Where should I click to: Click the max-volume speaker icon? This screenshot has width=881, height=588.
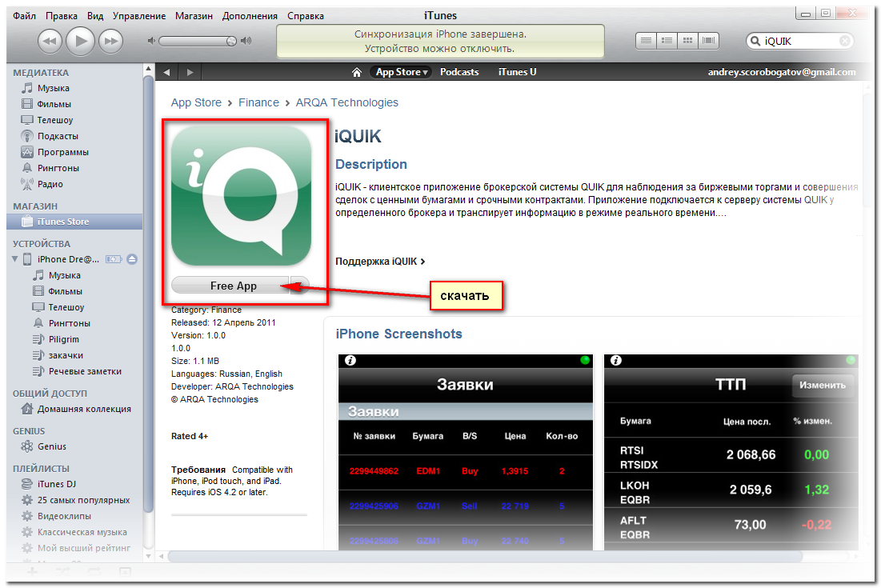pyautogui.click(x=246, y=41)
